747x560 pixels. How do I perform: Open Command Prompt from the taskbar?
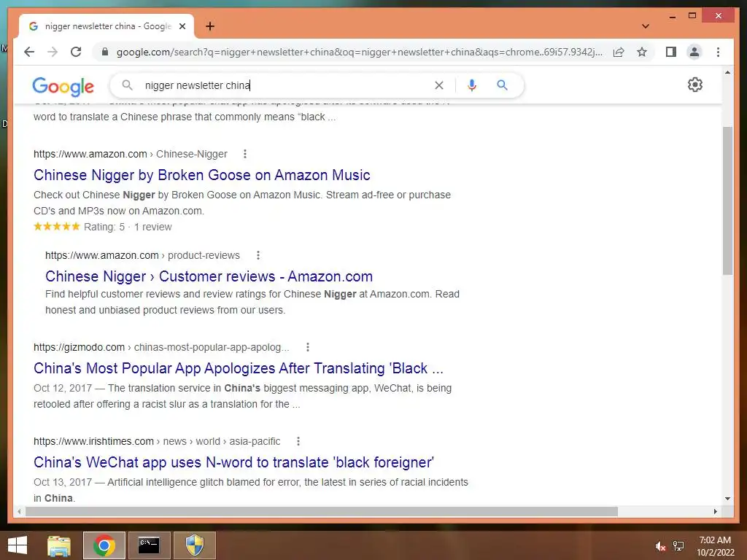pos(149,545)
